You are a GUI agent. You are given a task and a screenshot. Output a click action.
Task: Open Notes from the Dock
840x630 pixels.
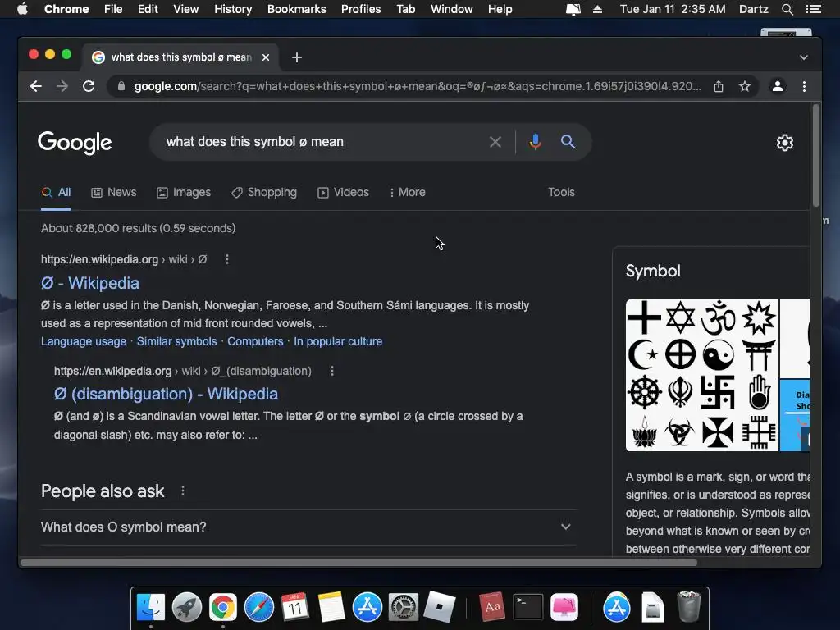tap(331, 607)
